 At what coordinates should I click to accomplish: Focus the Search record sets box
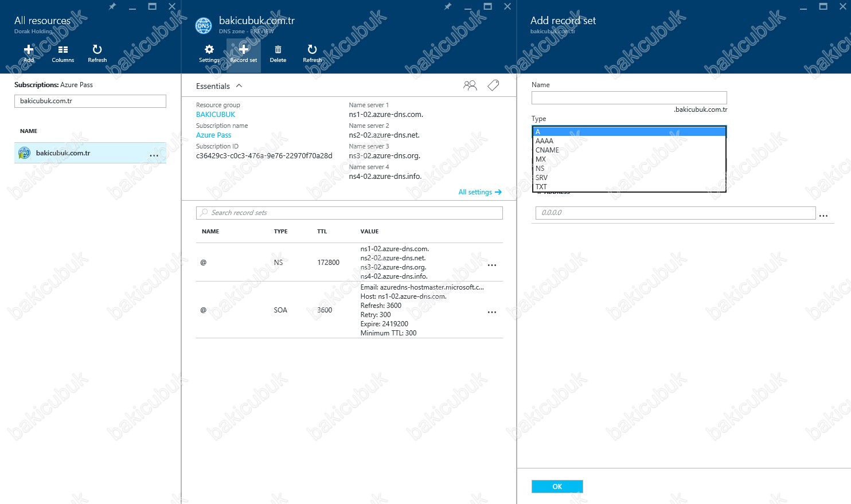[350, 213]
